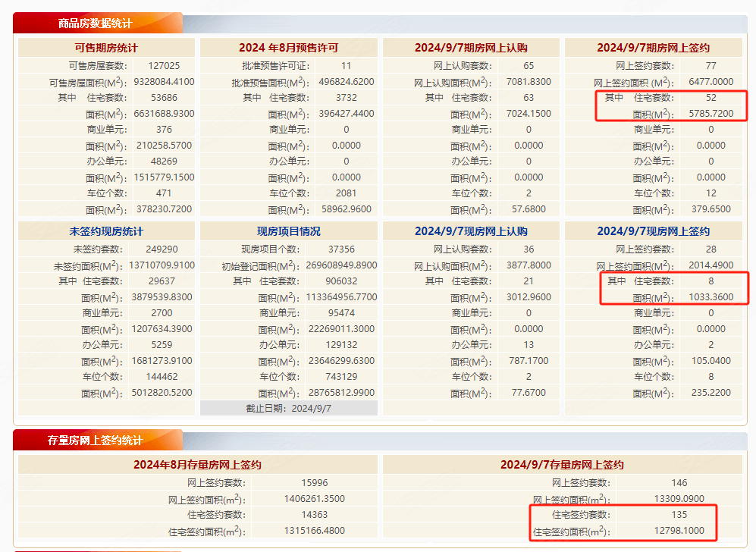Click the 截止日期：2024/9/7 cell
The height and width of the screenshot is (552, 756).
click(x=288, y=409)
